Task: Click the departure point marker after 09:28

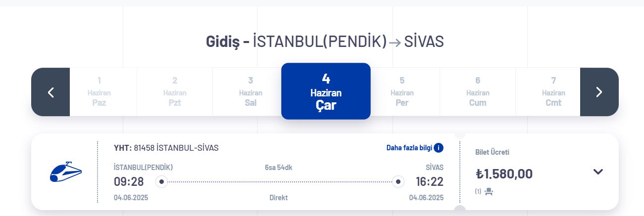Action: coord(161,182)
